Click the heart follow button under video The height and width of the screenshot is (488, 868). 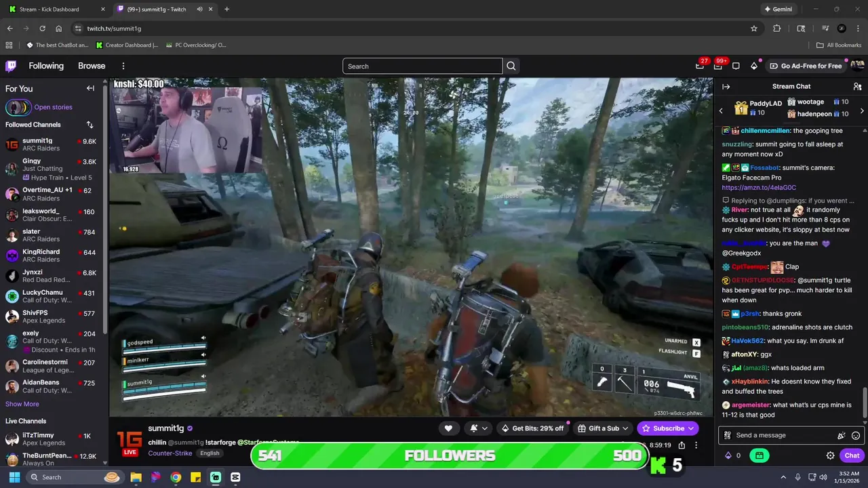(x=448, y=428)
